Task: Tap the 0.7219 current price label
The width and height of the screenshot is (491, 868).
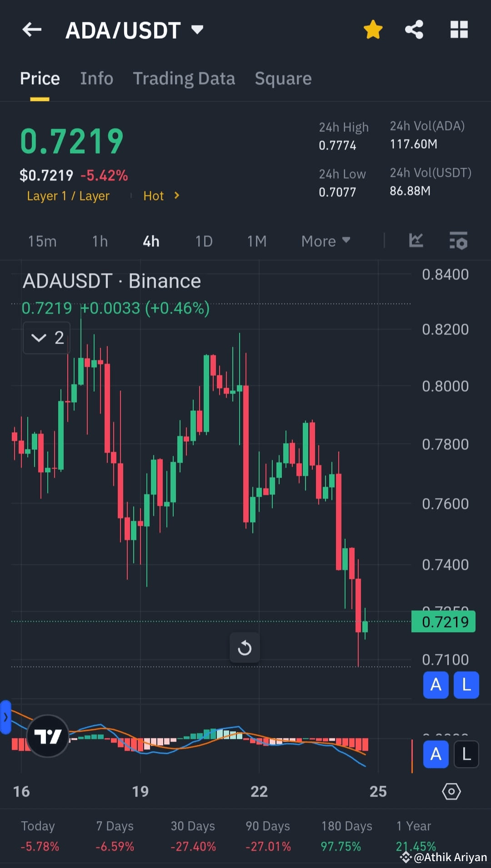Action: tap(443, 622)
